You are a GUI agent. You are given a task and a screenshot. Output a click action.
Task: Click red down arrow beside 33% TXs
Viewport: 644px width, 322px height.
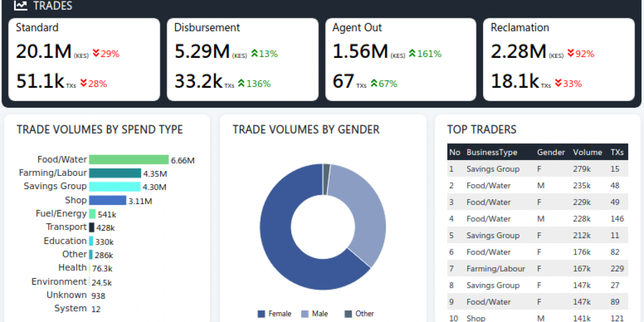[558, 84]
